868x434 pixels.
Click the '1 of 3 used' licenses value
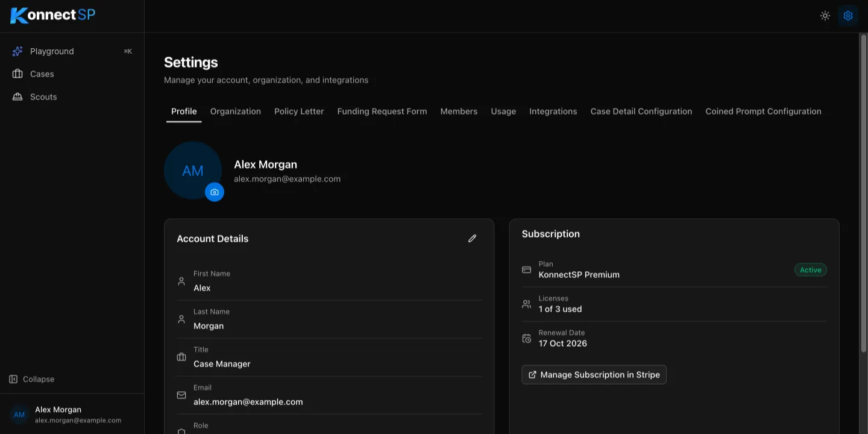click(x=561, y=309)
